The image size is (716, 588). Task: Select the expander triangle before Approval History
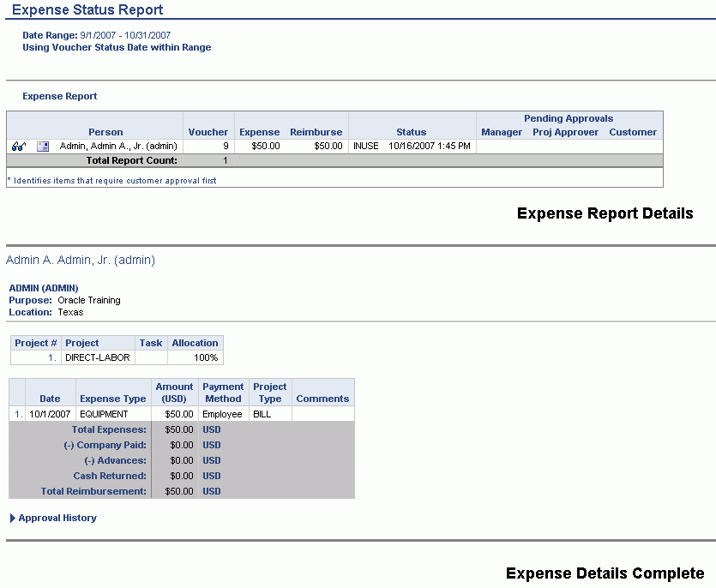[10, 518]
